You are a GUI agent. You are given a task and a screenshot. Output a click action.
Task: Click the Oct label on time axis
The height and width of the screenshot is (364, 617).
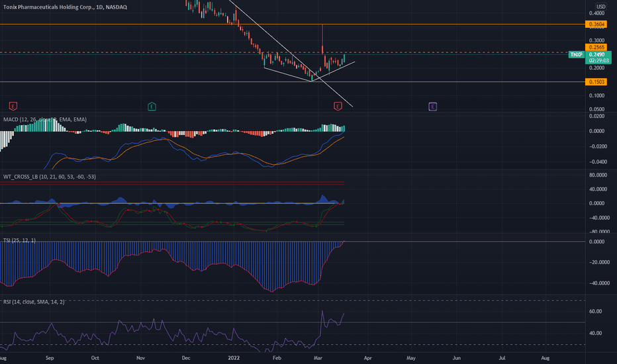coord(95,358)
